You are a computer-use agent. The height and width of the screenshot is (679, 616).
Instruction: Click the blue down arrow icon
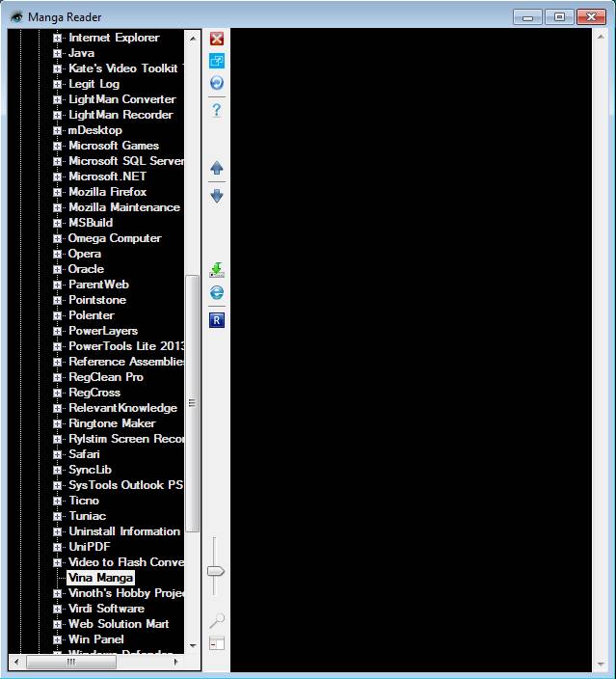(x=217, y=196)
